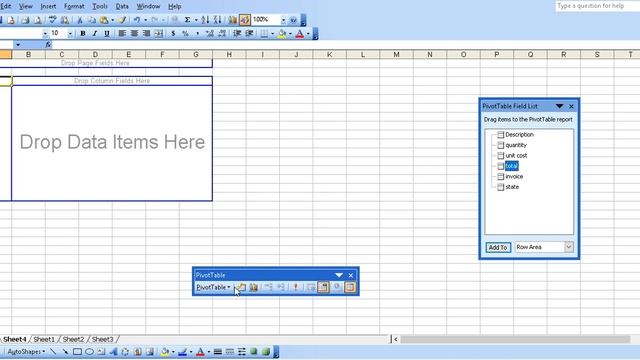
Task: Align cell text left
Action: tap(122, 33)
